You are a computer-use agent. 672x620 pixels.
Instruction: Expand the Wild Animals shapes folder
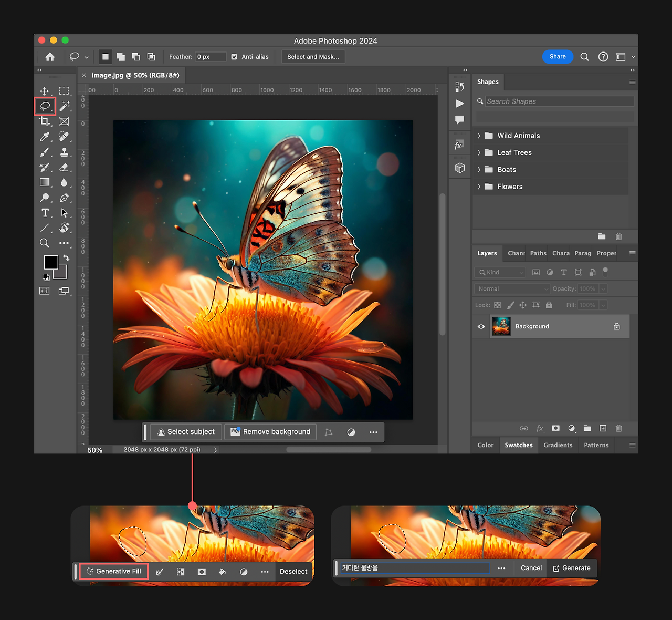point(479,136)
